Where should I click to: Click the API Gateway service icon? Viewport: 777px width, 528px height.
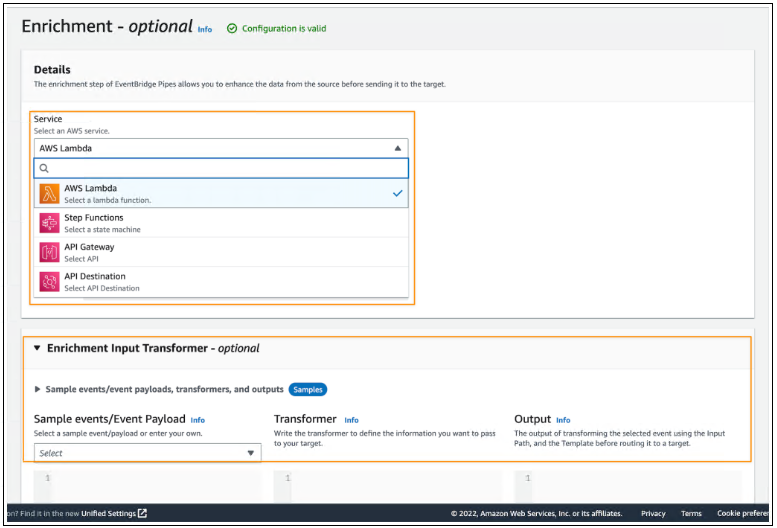(x=49, y=252)
